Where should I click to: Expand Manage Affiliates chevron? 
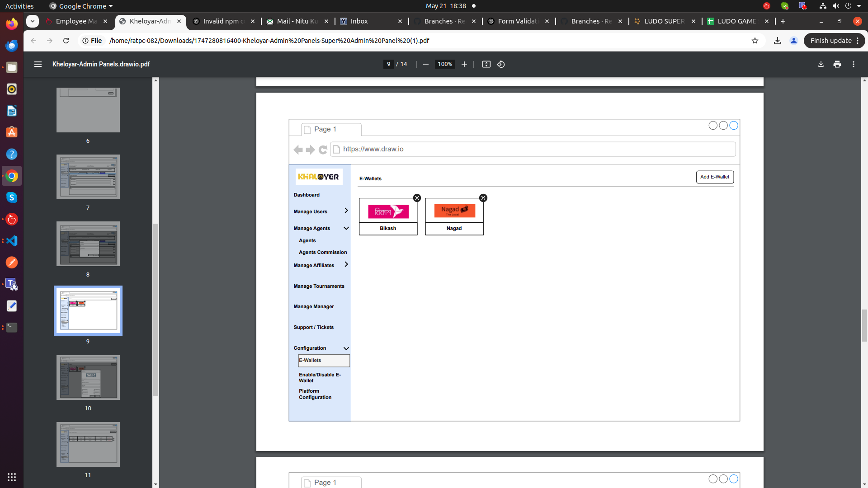tap(346, 264)
